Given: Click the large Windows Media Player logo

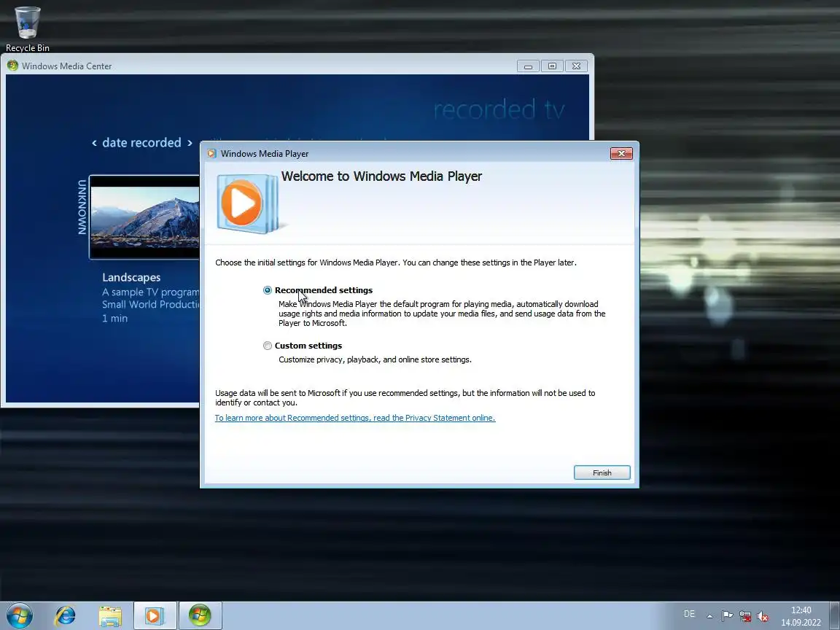Looking at the screenshot, I should click(248, 203).
